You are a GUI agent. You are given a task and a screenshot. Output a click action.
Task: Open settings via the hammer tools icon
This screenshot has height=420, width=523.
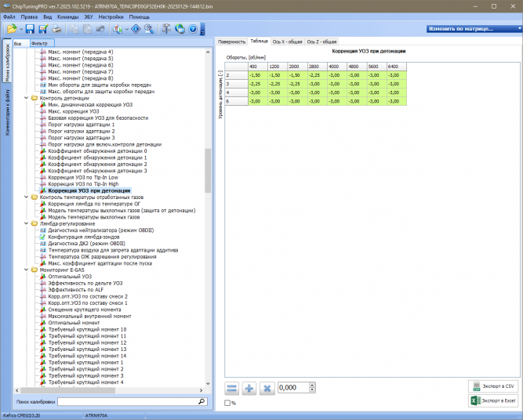(166, 29)
